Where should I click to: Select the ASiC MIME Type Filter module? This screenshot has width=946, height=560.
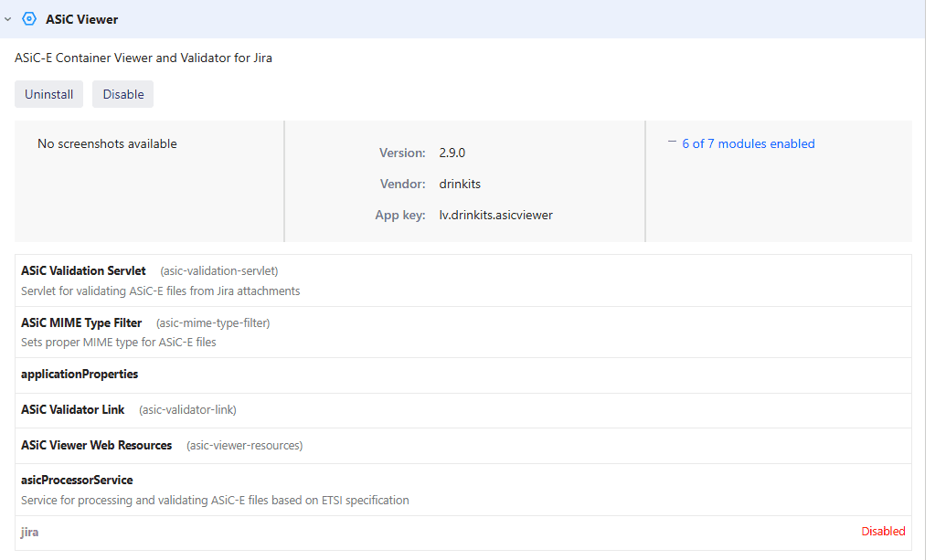tap(81, 322)
